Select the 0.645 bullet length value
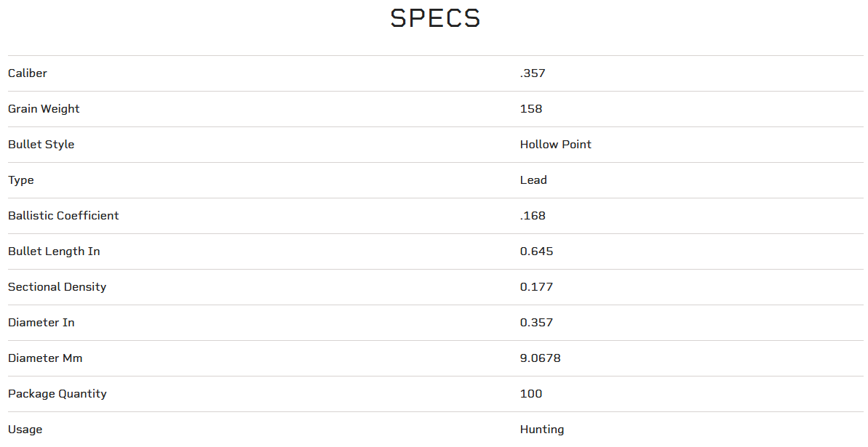 tap(536, 251)
